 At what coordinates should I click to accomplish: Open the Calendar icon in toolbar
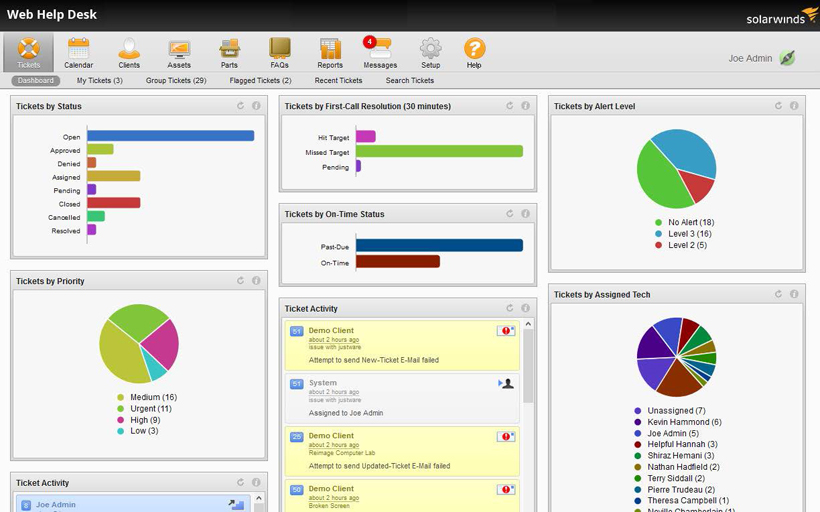78,49
